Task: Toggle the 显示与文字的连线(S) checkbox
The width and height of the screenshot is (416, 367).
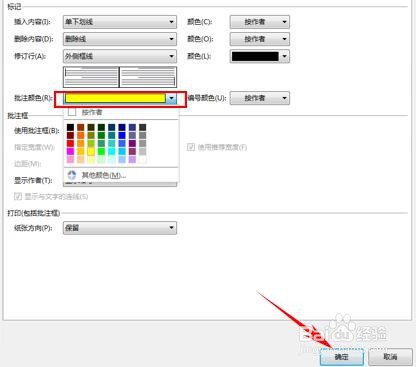Action: [18, 196]
